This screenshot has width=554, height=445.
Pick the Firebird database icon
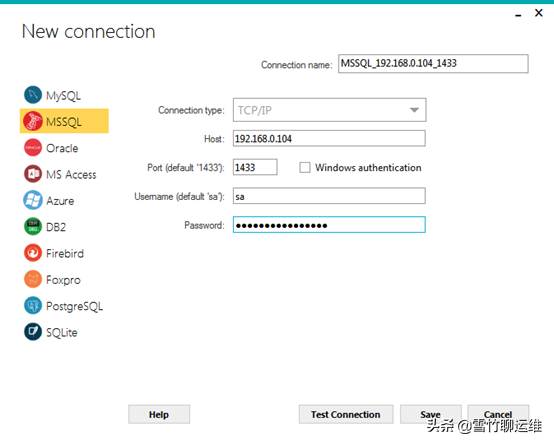click(x=33, y=253)
